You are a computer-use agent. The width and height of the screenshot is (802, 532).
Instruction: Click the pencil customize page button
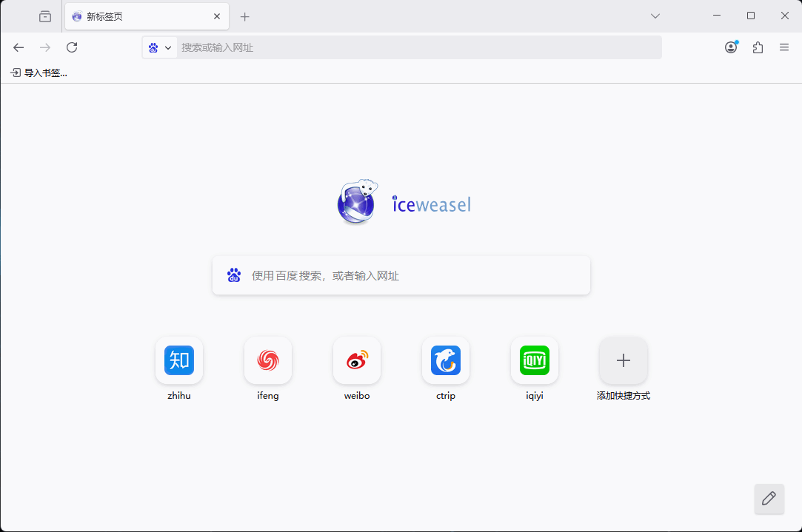coord(769,498)
